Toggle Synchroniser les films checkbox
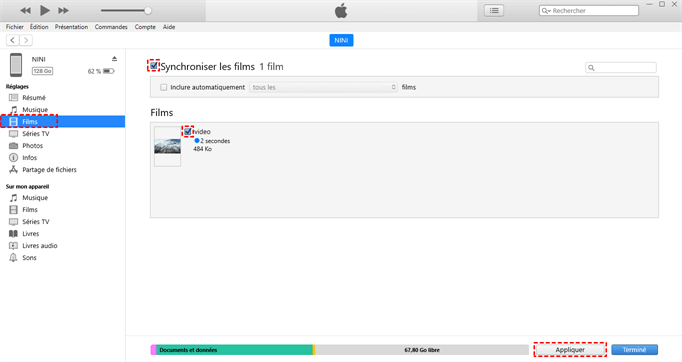 [x=154, y=66]
